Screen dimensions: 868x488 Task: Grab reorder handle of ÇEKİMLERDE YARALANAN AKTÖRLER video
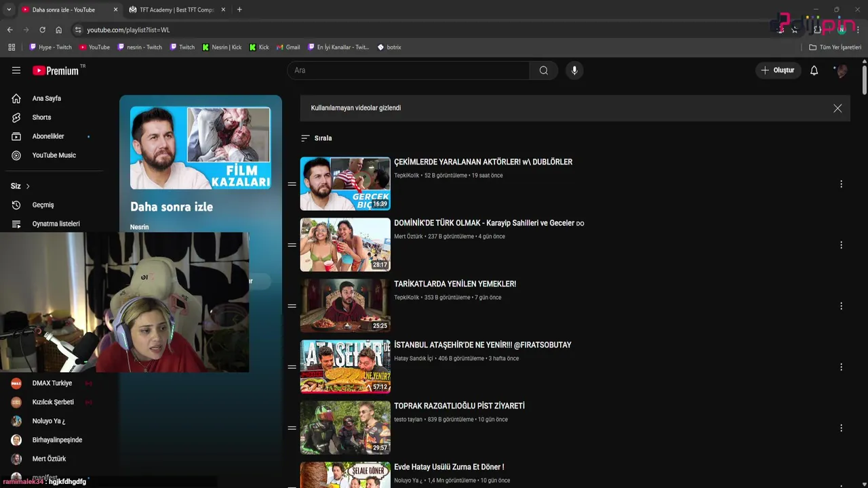pos(292,184)
